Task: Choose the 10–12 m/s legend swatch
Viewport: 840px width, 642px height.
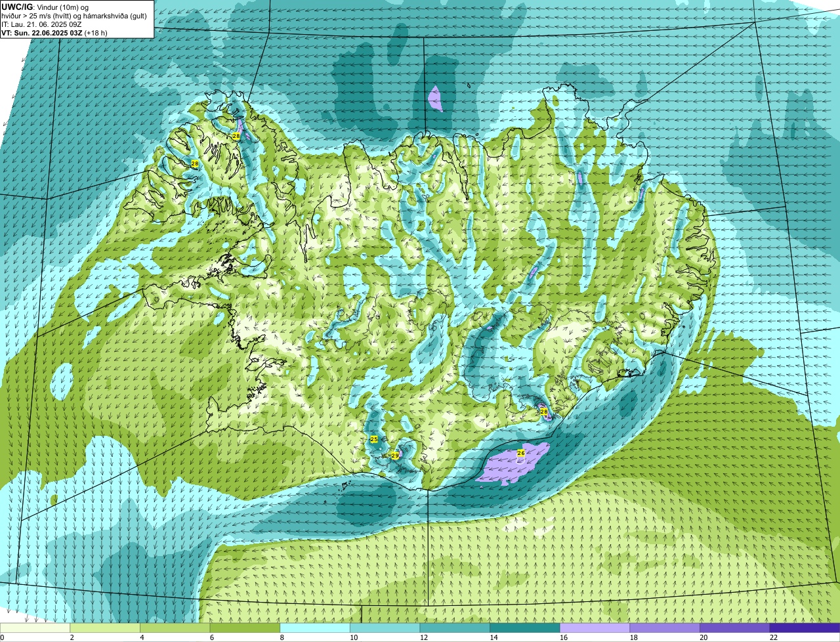Action: pyautogui.click(x=385, y=628)
